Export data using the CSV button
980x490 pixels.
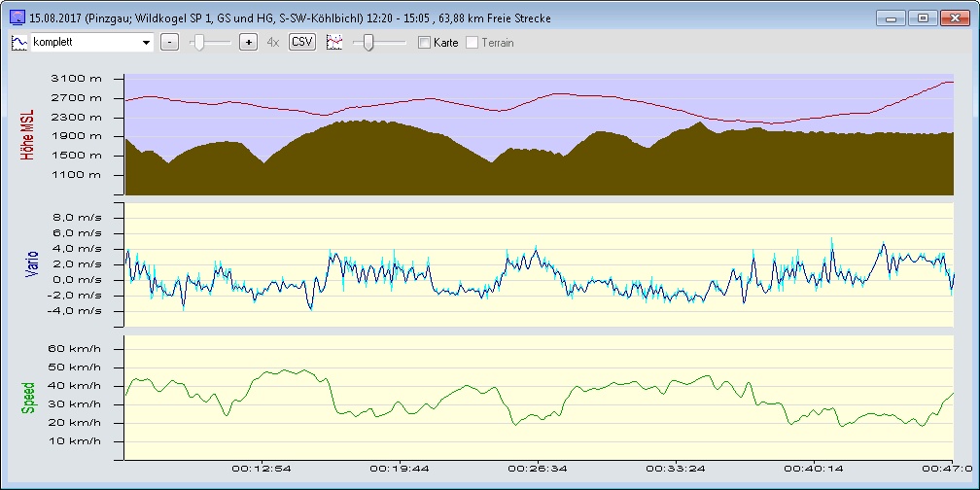pos(302,43)
